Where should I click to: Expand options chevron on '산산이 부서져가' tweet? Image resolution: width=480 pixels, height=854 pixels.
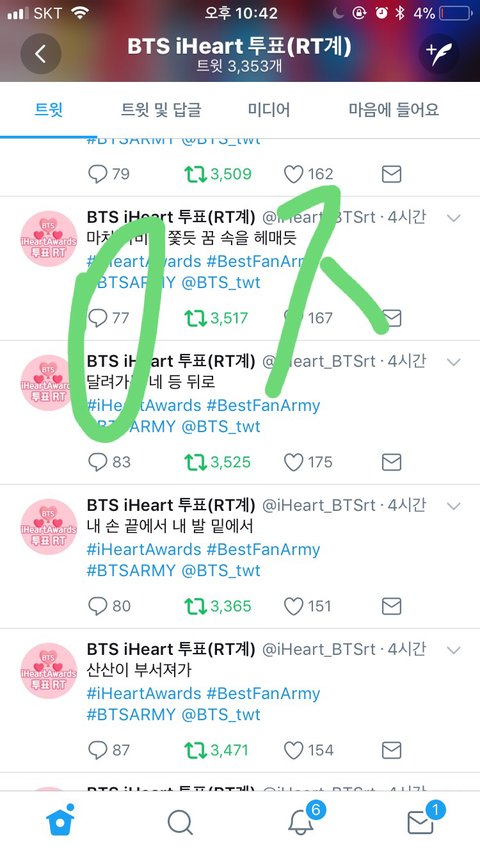pyautogui.click(x=453, y=650)
